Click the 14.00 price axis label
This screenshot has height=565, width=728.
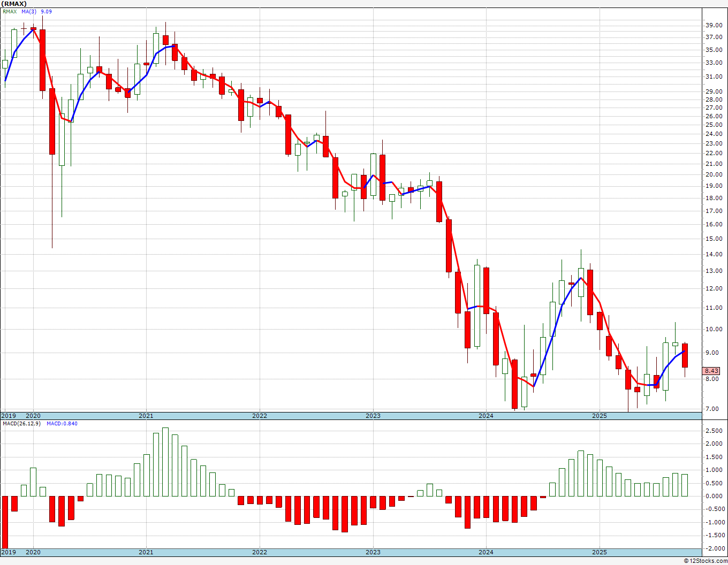[x=714, y=255]
